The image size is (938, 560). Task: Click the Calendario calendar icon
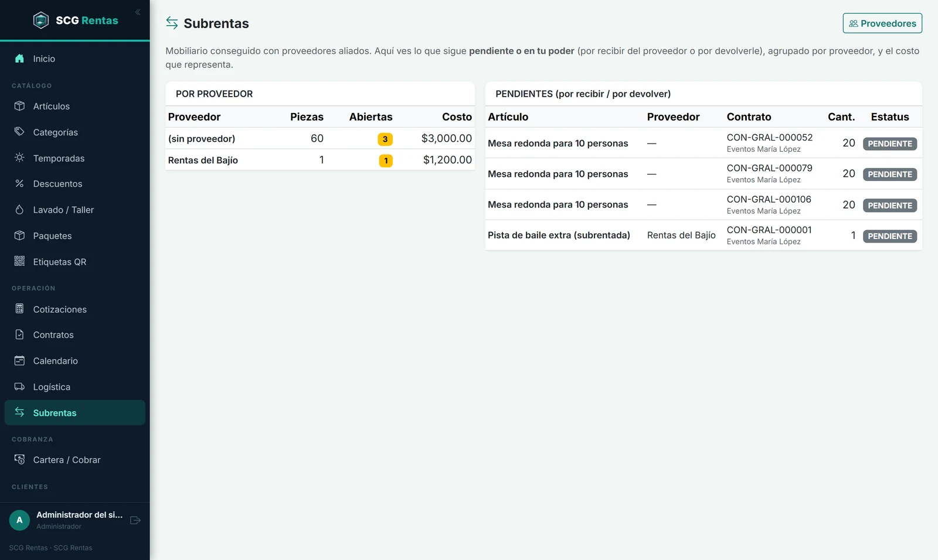click(19, 361)
